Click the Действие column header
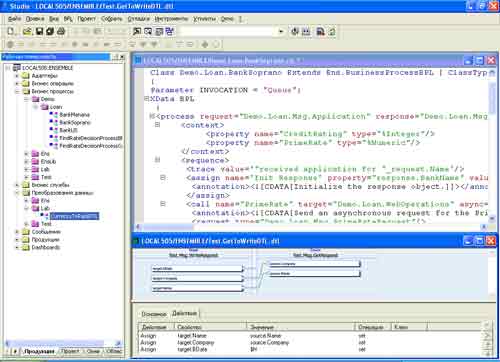 156,327
